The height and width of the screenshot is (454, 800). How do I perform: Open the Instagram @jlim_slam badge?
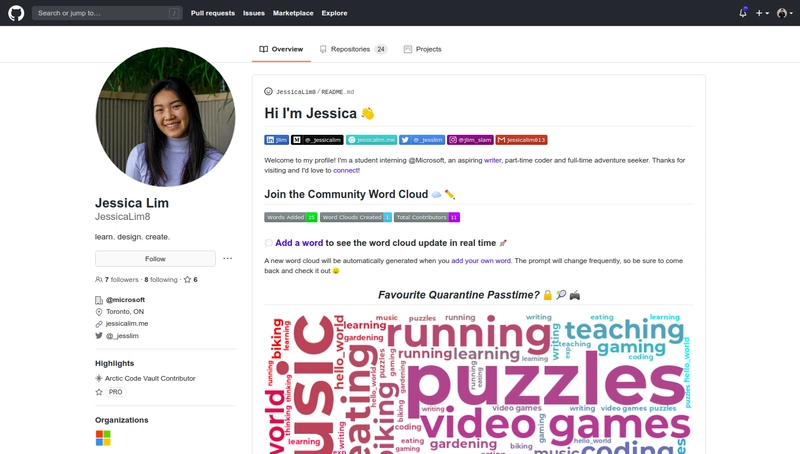click(470, 140)
